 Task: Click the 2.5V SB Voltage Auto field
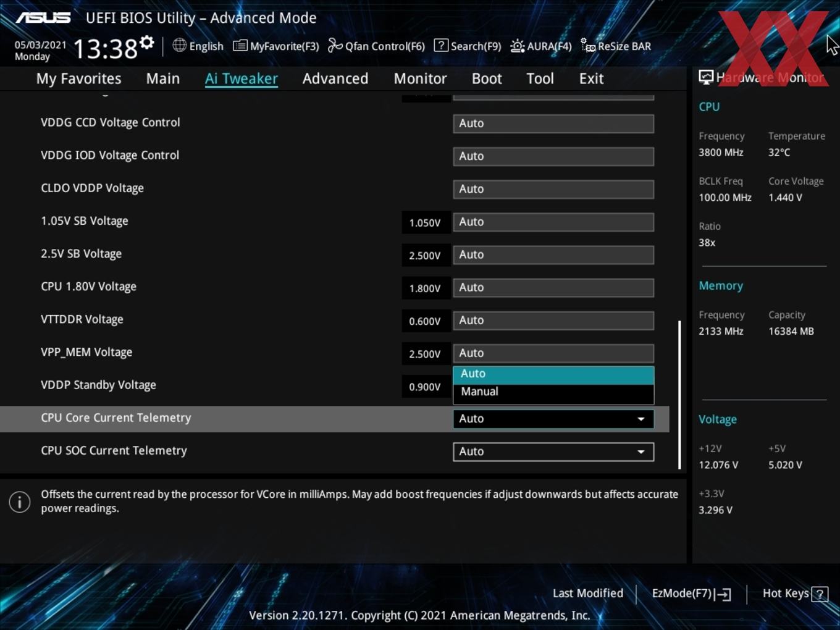point(553,254)
